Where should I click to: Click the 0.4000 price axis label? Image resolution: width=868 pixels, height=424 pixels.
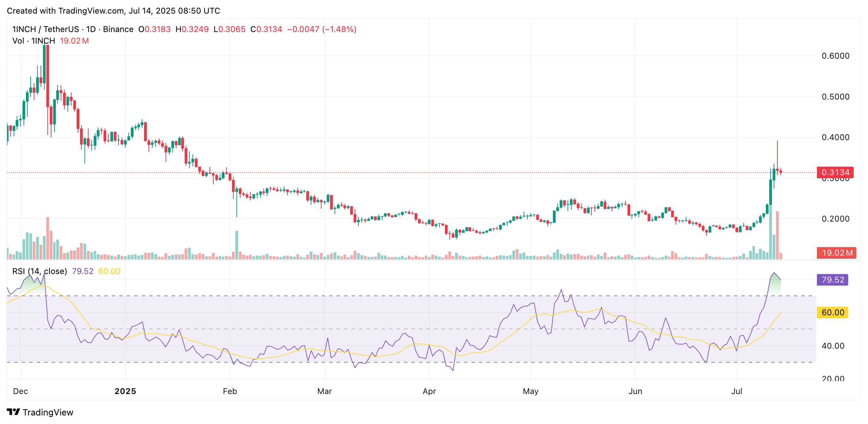click(836, 137)
